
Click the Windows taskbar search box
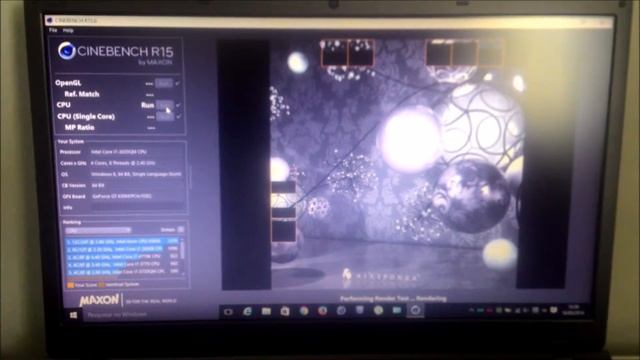coord(150,315)
